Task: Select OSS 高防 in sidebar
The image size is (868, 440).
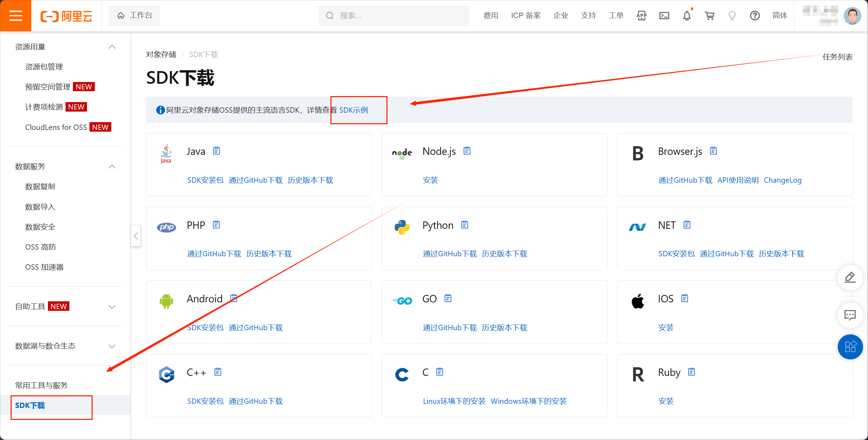Action: click(x=41, y=247)
